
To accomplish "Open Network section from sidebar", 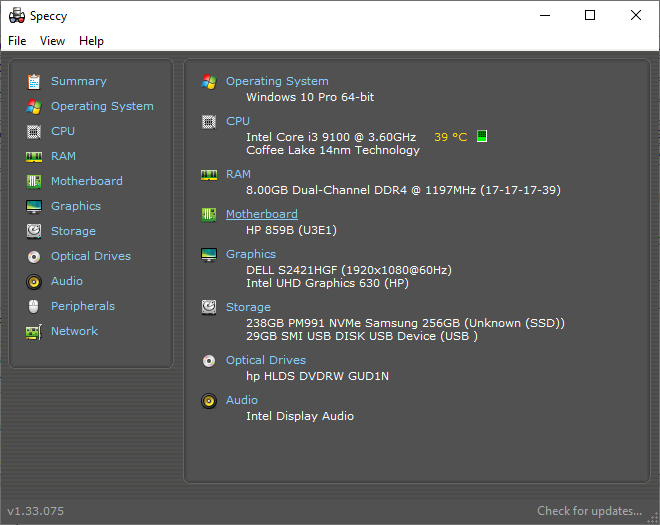I will pos(75,331).
